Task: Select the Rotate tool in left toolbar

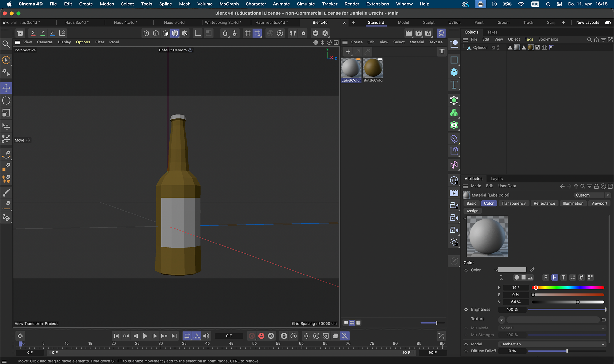Action: 6,100
